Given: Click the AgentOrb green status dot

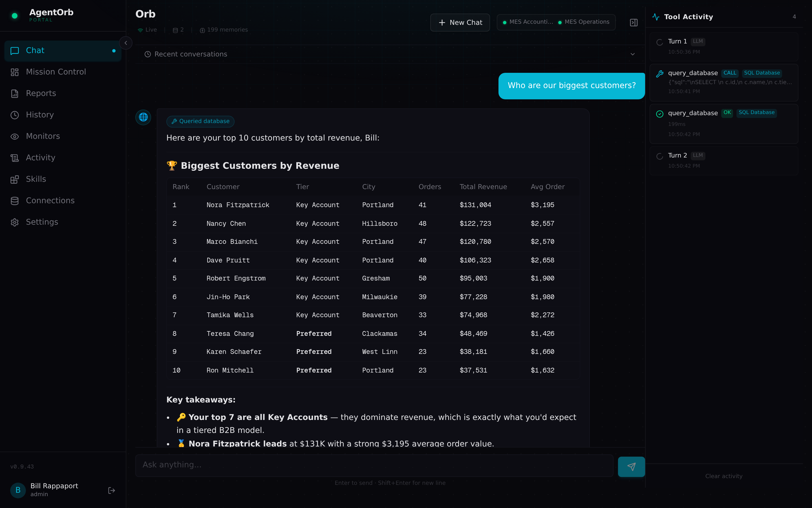Looking at the screenshot, I should pyautogui.click(x=14, y=16).
